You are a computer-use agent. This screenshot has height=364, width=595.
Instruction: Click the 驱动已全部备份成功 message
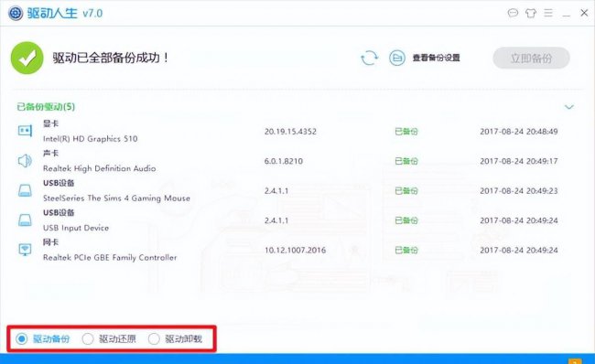111,58
